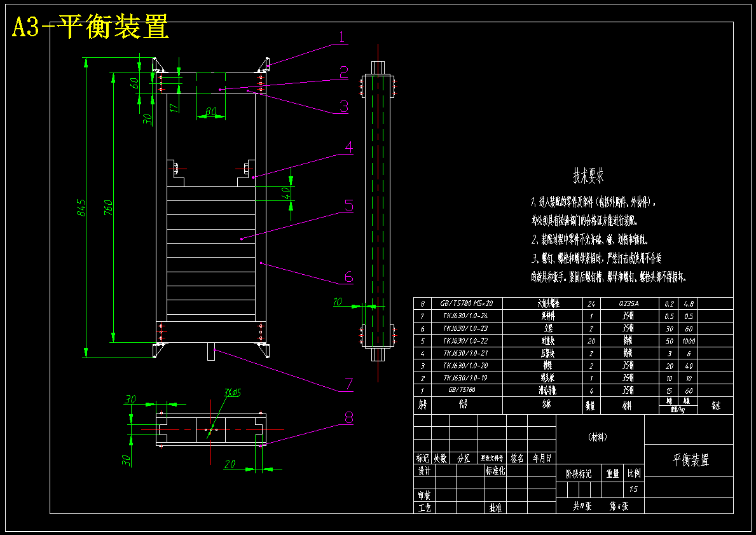The width and height of the screenshot is (756, 535).
Task: Select the '1000' total weight cell
Action: pyautogui.click(x=687, y=340)
